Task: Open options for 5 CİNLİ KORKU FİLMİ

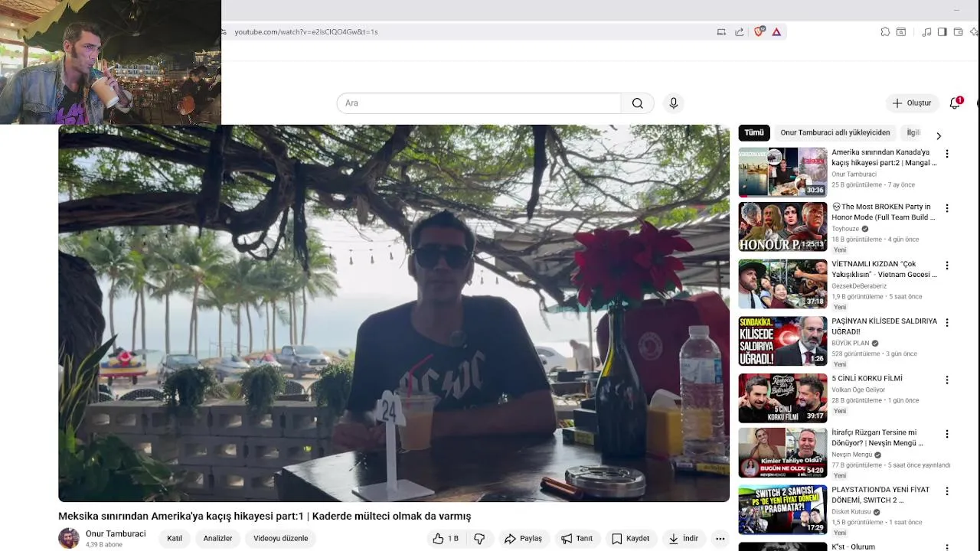Action: 947,380
